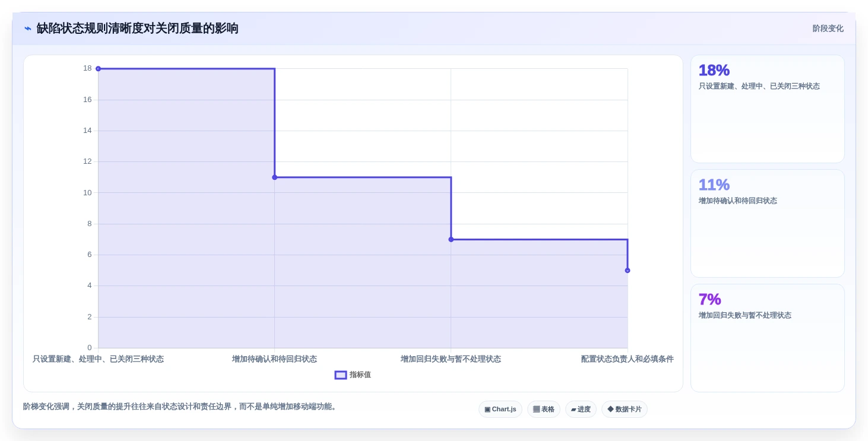868x441 pixels.
Task: Click the lightning icon beside the chart title
Action: pos(28,28)
